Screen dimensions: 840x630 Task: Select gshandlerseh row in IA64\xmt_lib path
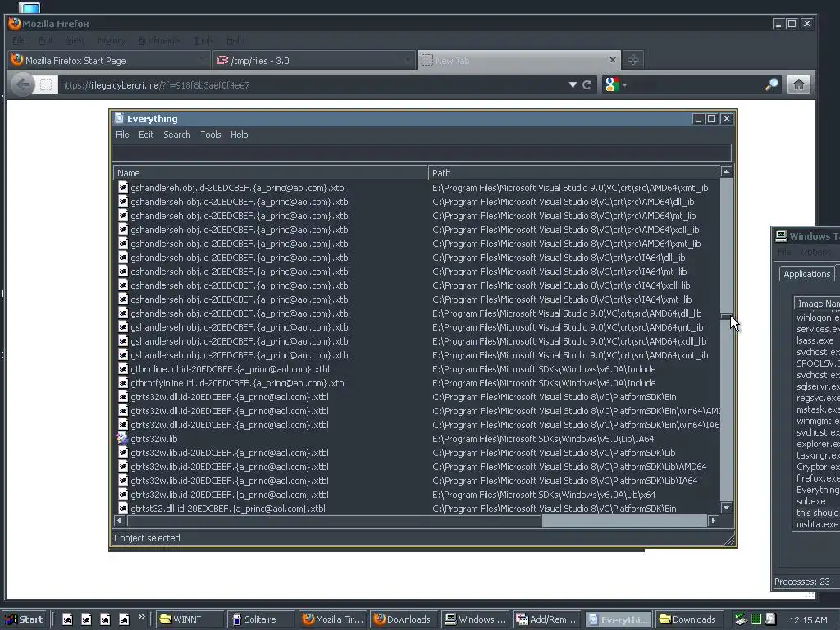418,299
